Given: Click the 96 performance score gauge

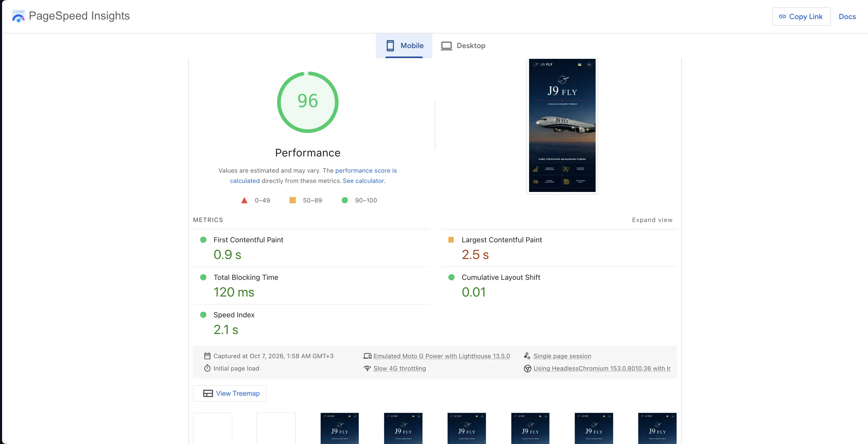Looking at the screenshot, I should pyautogui.click(x=308, y=102).
